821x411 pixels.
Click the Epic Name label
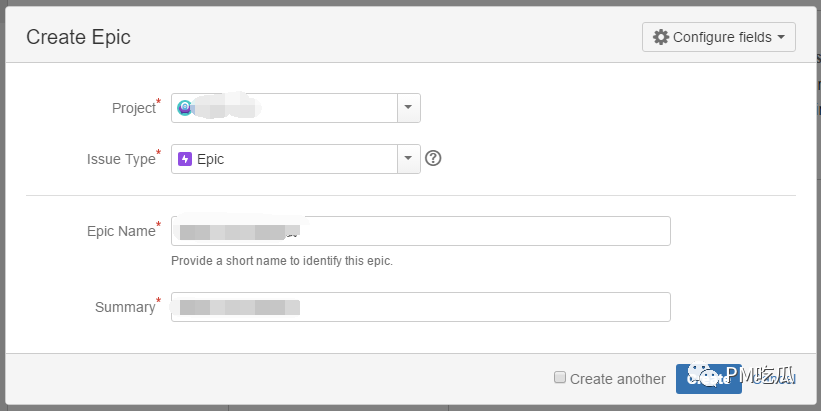click(x=121, y=231)
